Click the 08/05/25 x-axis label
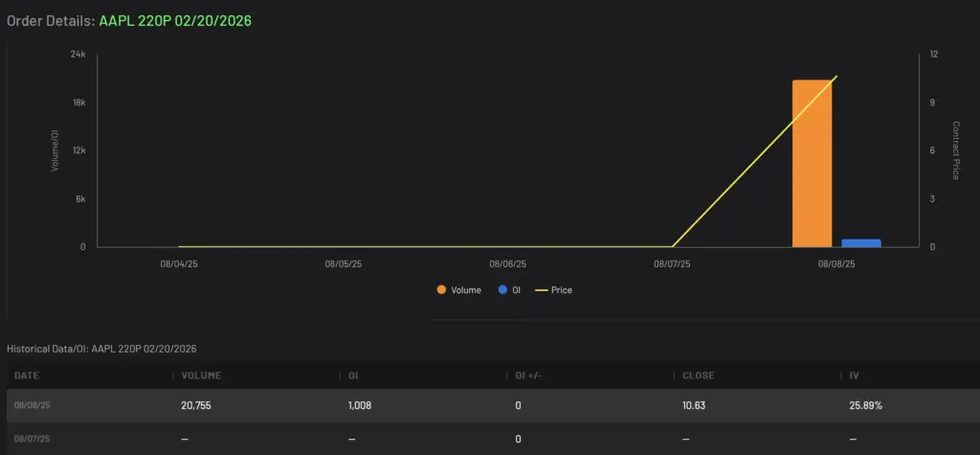 344,264
